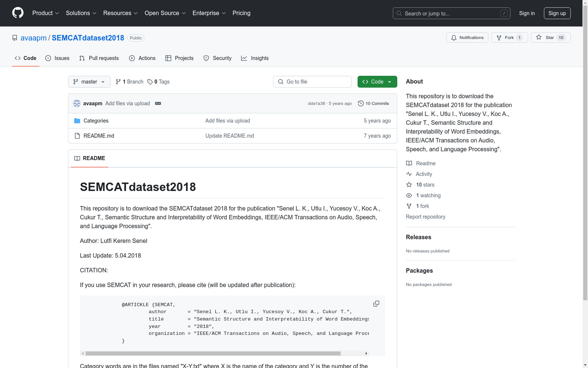View the Insights tab
588x368 pixels.
pyautogui.click(x=255, y=58)
